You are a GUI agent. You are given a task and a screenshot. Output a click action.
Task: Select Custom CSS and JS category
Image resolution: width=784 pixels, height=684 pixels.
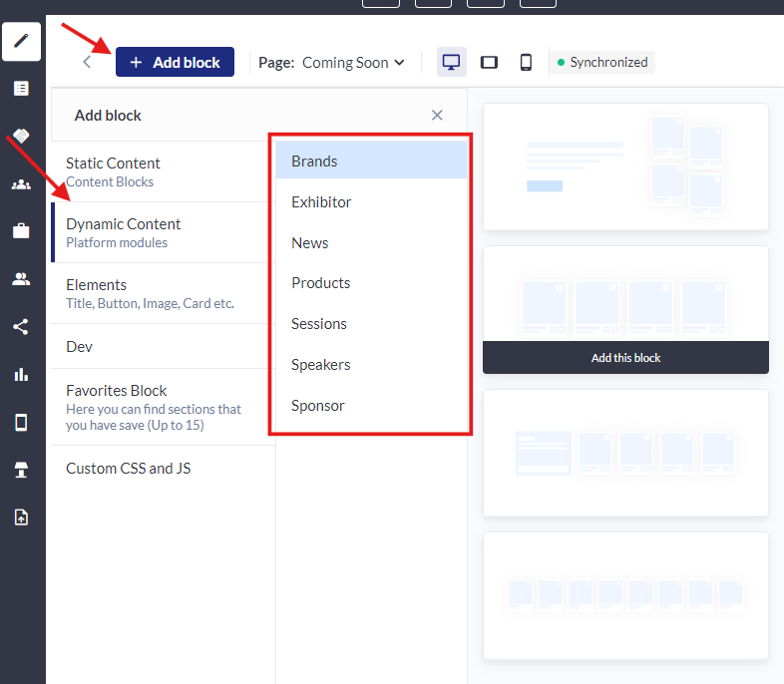pos(163,469)
